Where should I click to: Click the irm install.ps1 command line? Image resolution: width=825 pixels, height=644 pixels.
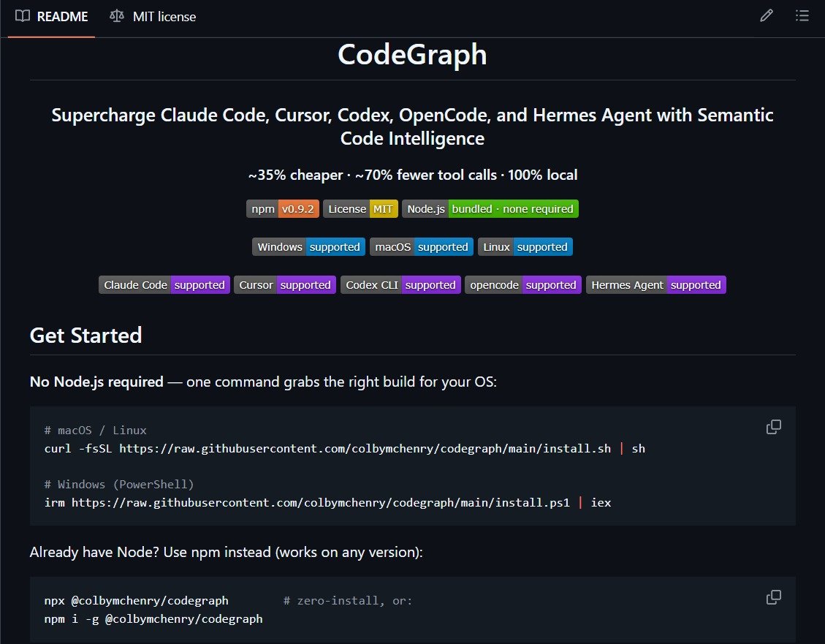(x=328, y=502)
